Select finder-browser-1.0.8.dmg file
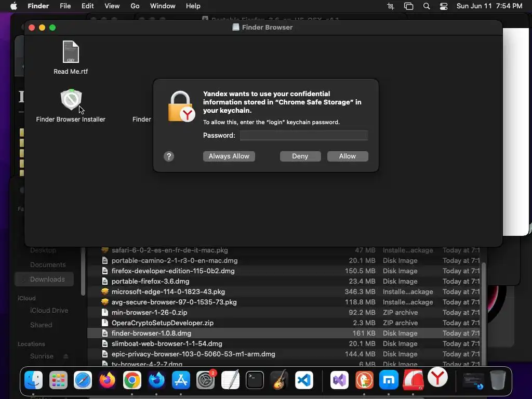 284,333
